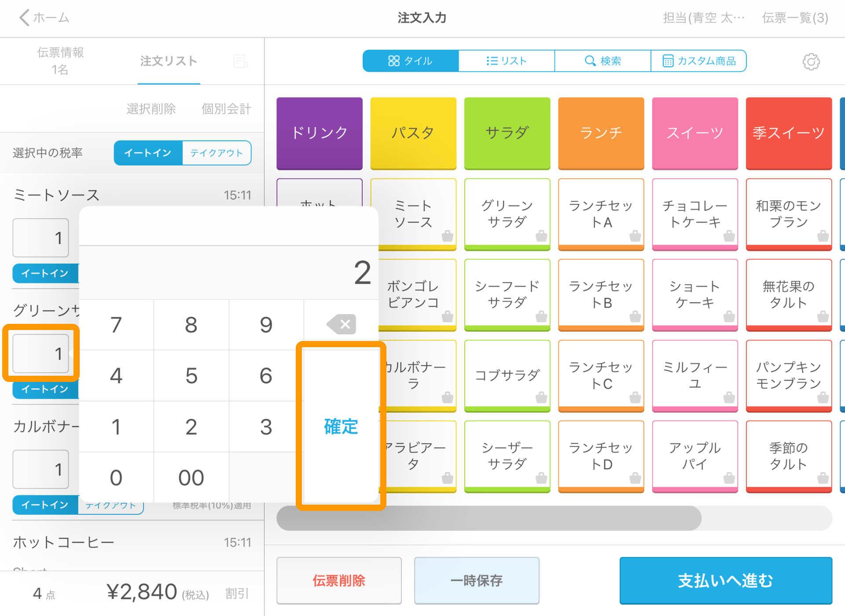Switch to タイル view
Image resolution: width=845 pixels, height=616 pixels.
pos(411,61)
